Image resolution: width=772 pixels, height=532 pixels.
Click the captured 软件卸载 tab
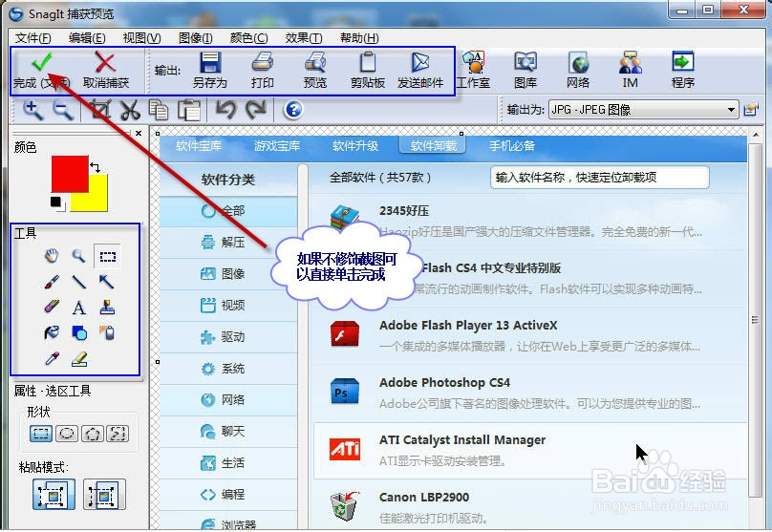coord(433,146)
